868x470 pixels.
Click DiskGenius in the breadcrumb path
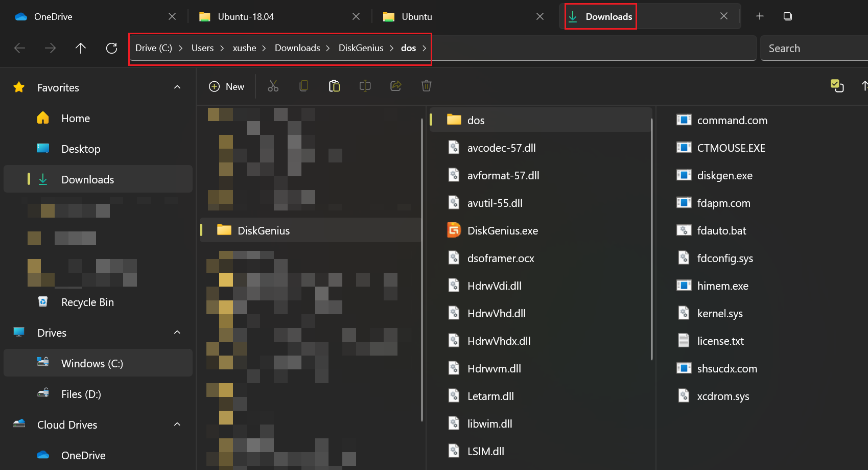click(361, 48)
